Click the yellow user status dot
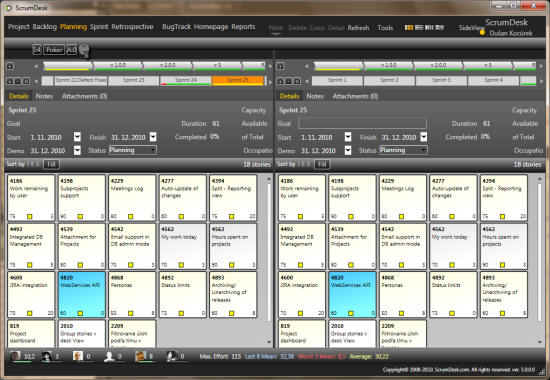 pos(482,33)
